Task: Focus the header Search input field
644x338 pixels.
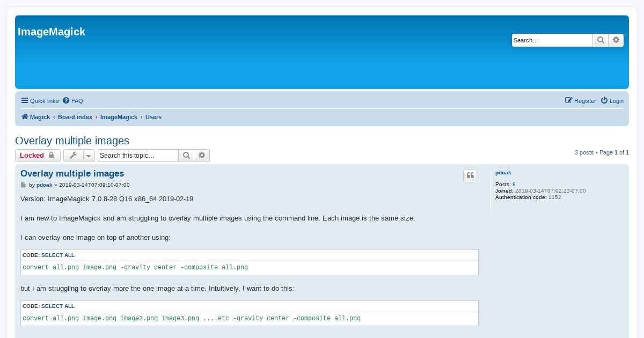Action: click(x=552, y=40)
